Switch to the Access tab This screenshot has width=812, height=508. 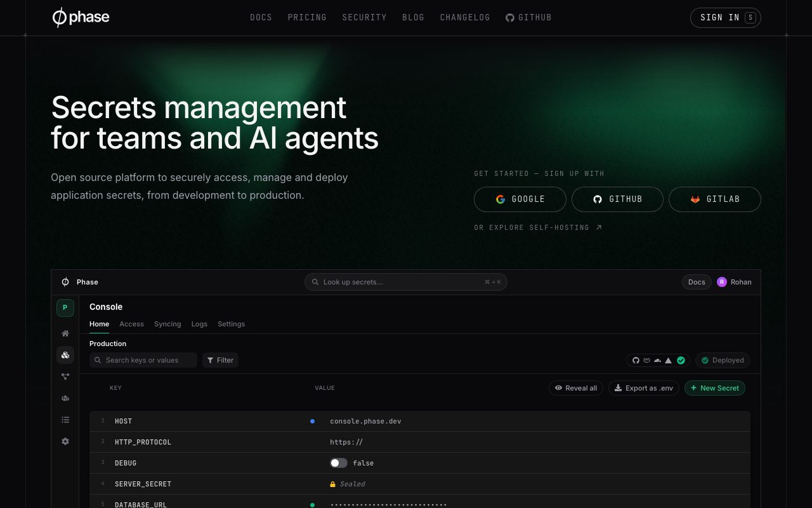coord(131,324)
